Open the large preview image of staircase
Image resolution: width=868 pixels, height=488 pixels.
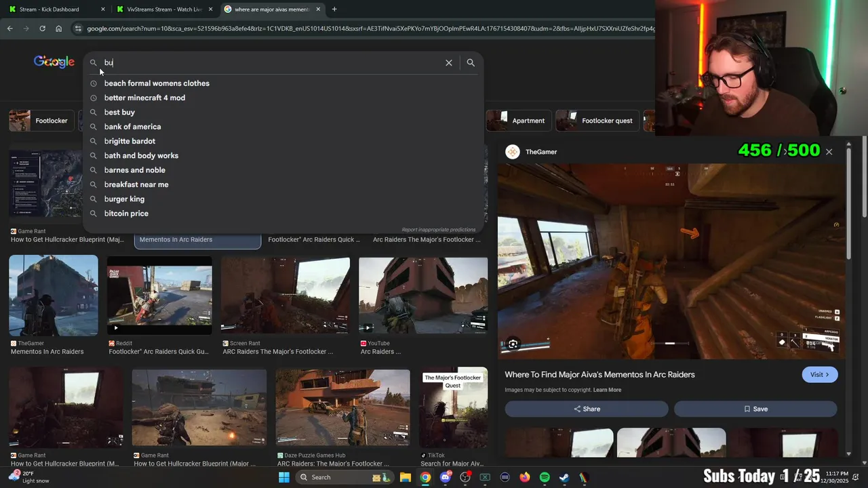[x=671, y=261]
